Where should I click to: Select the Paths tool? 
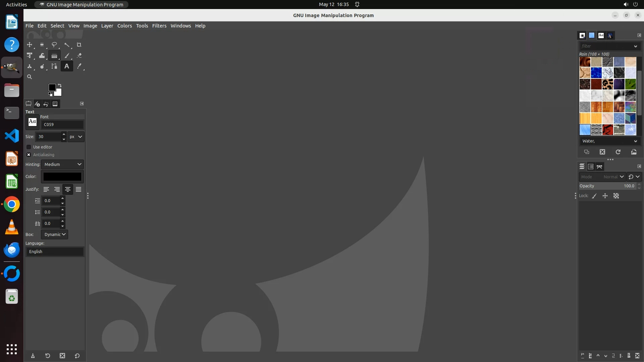(x=54, y=66)
